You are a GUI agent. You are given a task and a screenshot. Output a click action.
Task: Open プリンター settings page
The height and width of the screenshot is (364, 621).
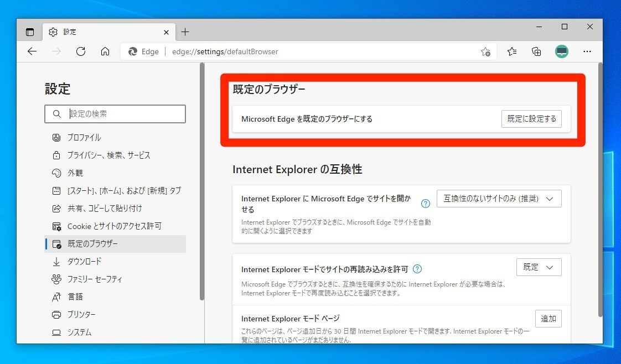pos(115,315)
